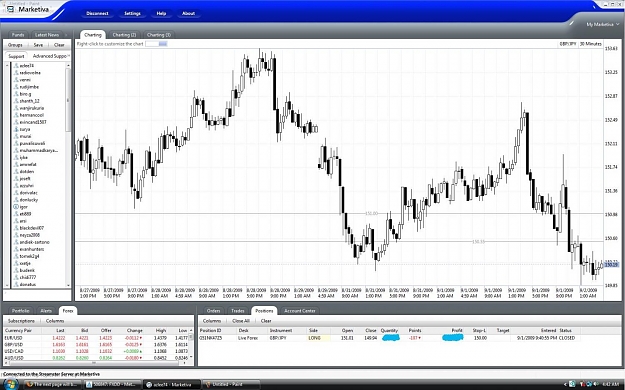Switch to the Latest News tab
This screenshot has width=625, height=390.
pos(47,35)
